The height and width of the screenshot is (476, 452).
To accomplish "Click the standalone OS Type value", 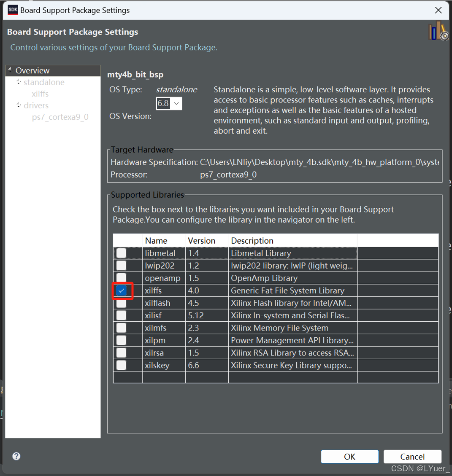I will [176, 89].
